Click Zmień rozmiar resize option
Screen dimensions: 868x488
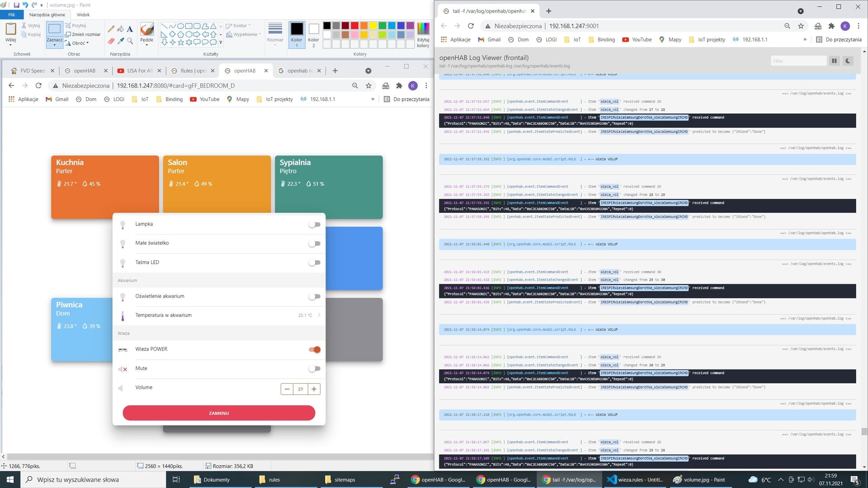pyautogui.click(x=83, y=34)
